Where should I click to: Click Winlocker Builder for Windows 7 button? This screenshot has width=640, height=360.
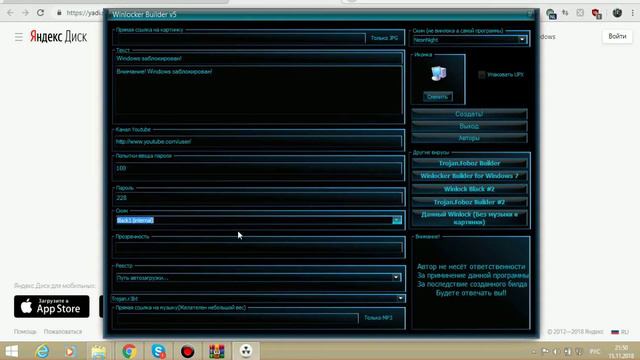469,176
